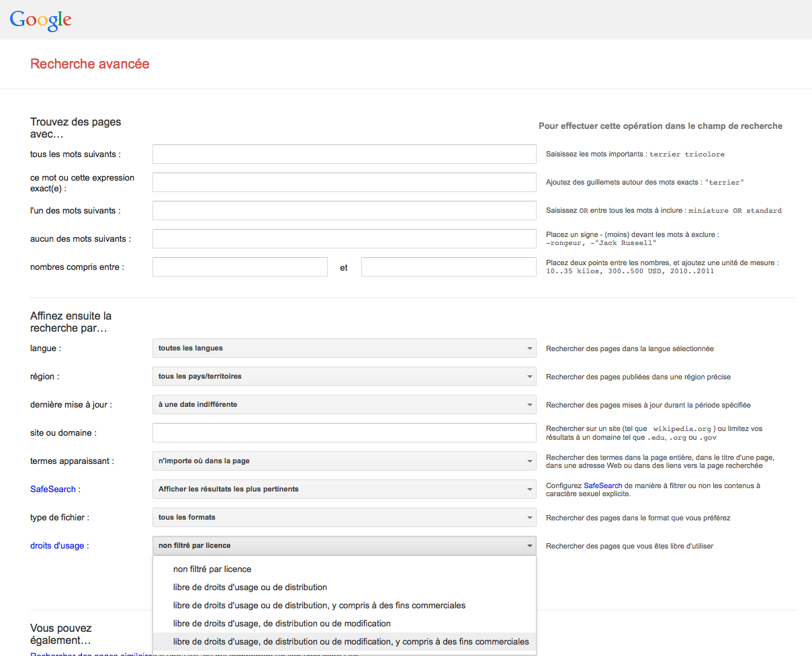Viewport: 812px width, 656px height.
Task: Collapse the droits d'usage dropdown
Action: coord(344,546)
